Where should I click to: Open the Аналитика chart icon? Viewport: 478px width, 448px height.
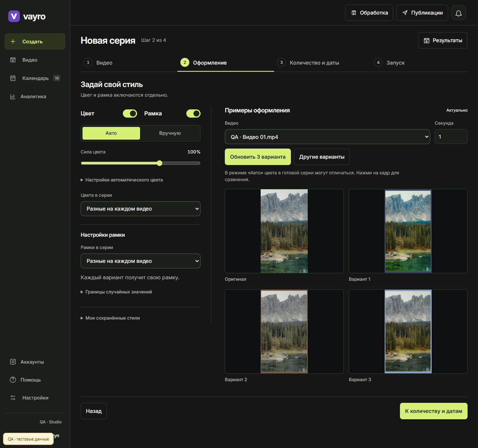[13, 96]
